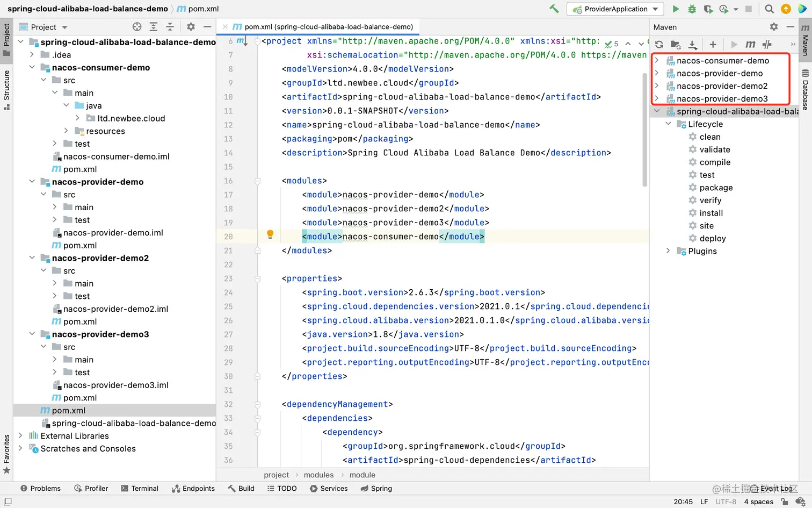Click the editor vertical scrollbar
This screenshot has height=508, width=812.
(644, 130)
